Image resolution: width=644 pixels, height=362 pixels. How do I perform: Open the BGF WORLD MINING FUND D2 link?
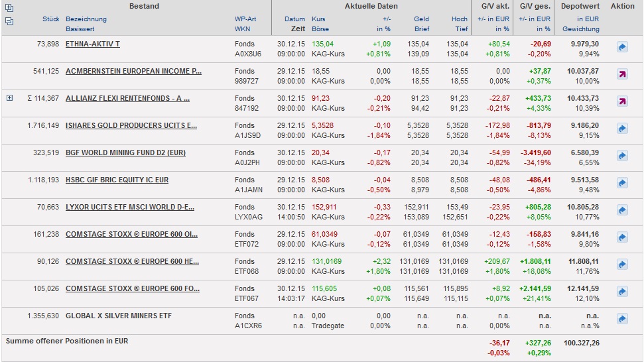point(125,152)
